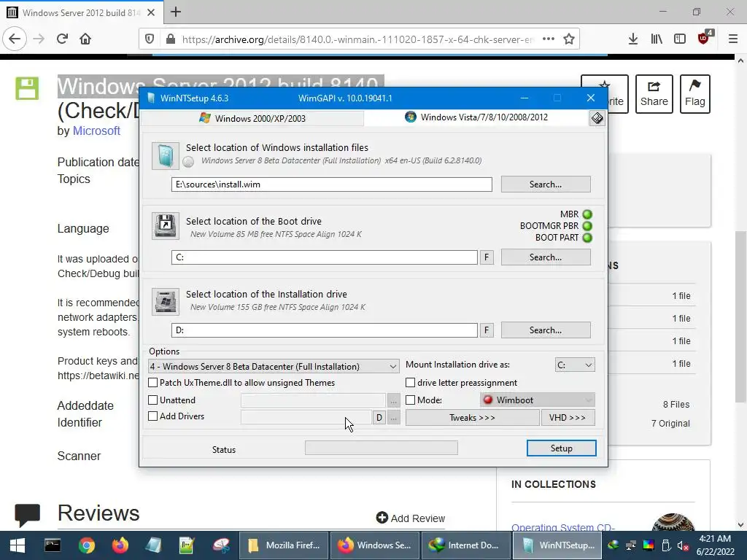Launch Command Prompt from the taskbar

[53, 545]
